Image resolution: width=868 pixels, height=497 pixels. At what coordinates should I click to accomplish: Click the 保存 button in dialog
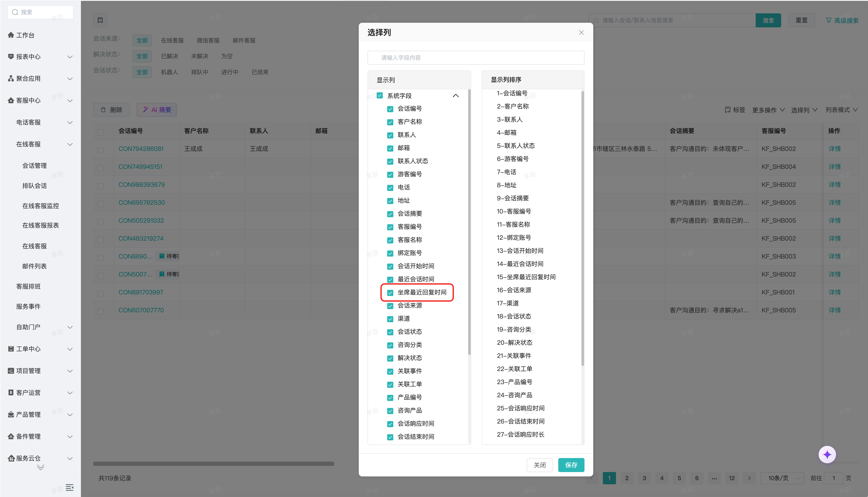coord(571,465)
